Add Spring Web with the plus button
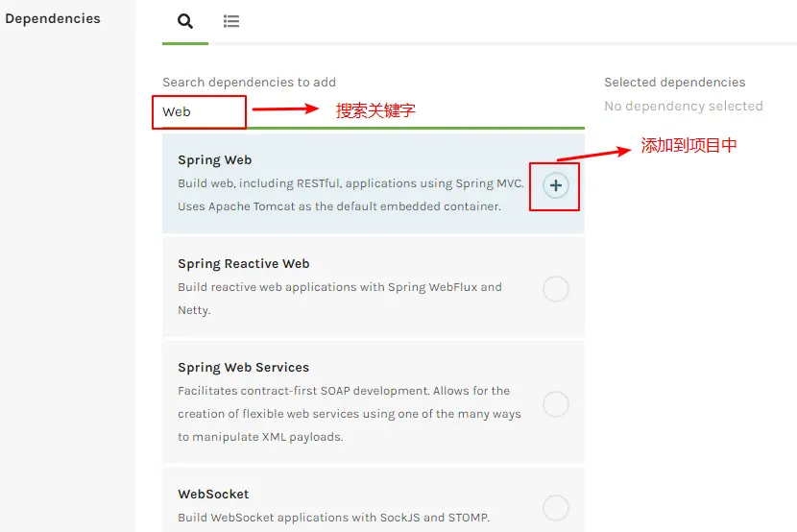This screenshot has width=797, height=532. [x=556, y=185]
